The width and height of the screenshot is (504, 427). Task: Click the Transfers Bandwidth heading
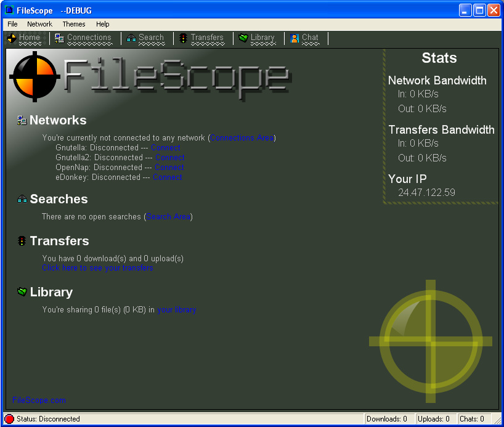pyautogui.click(x=441, y=129)
